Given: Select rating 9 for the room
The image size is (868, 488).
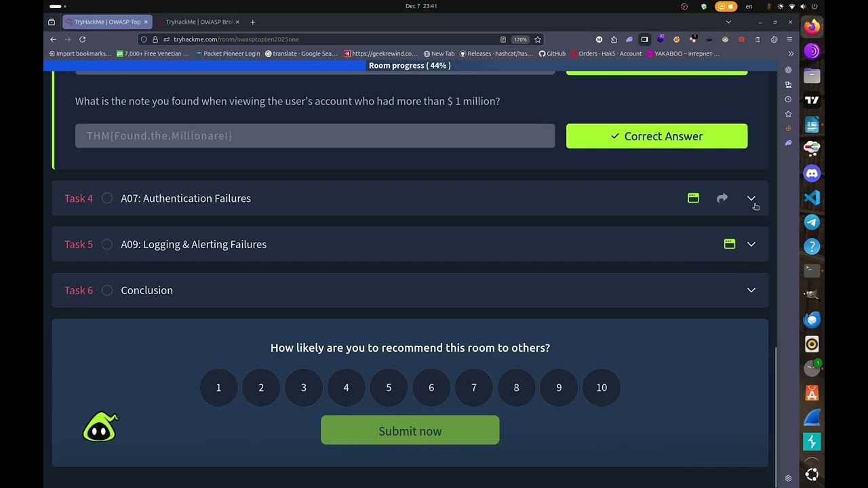Looking at the screenshot, I should tap(559, 388).
